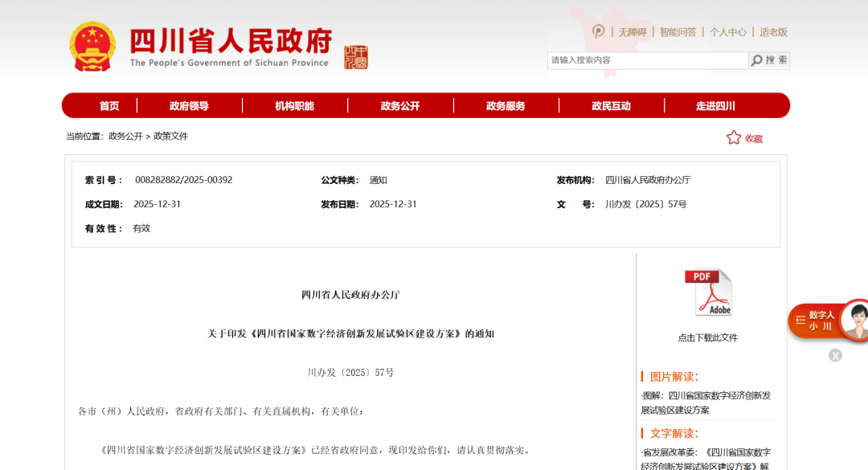Click 点击下载此文件 link
Screen dimensions: 868x470
[x=708, y=337]
